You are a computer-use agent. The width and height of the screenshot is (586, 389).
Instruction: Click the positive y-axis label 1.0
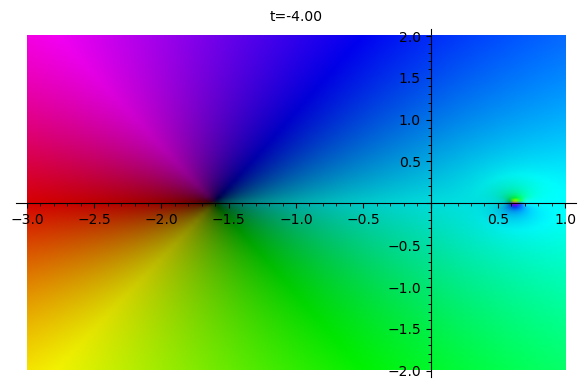(410, 120)
